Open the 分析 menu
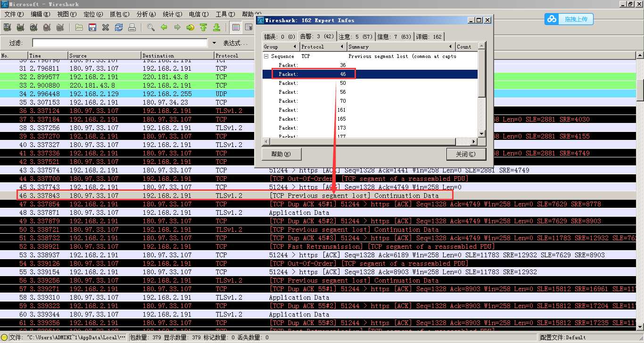Viewport: 644px width, 343px height. pyautogui.click(x=146, y=14)
